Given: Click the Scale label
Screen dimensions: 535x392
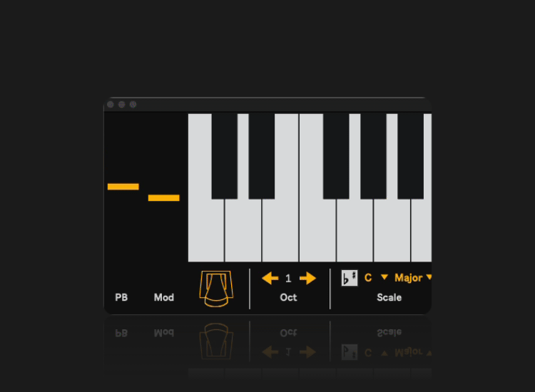Looking at the screenshot, I should pyautogui.click(x=389, y=297).
